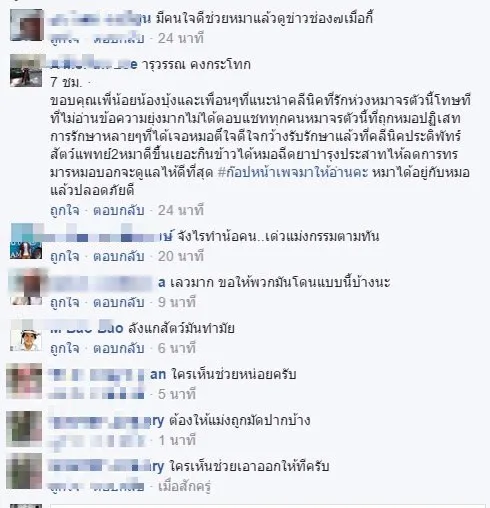Open avatar of the topmost commenter
This screenshot has height=508, width=490.
pyautogui.click(x=27, y=25)
